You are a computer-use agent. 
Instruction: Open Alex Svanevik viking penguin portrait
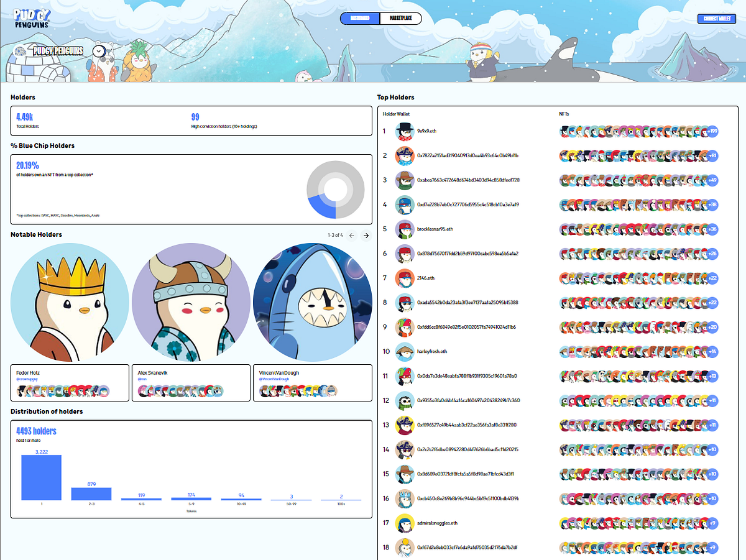191,303
